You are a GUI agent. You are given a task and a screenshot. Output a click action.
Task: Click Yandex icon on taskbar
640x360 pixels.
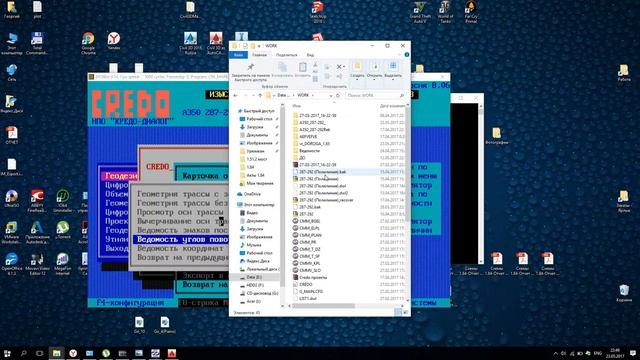[x=73, y=353]
